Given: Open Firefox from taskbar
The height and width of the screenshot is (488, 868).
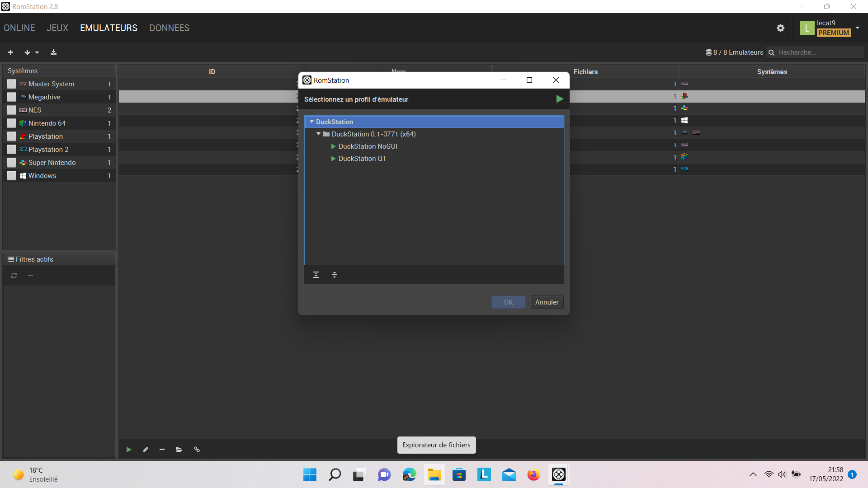Looking at the screenshot, I should [x=533, y=474].
